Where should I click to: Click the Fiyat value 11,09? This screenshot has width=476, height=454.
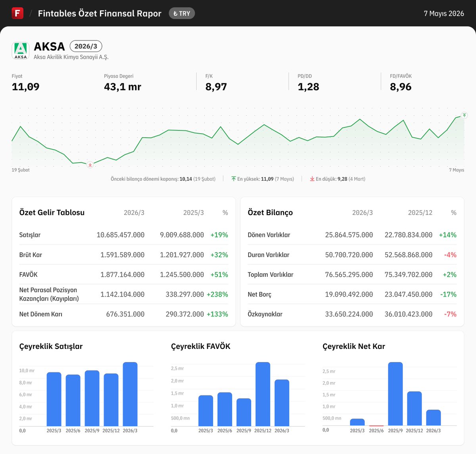26,87
